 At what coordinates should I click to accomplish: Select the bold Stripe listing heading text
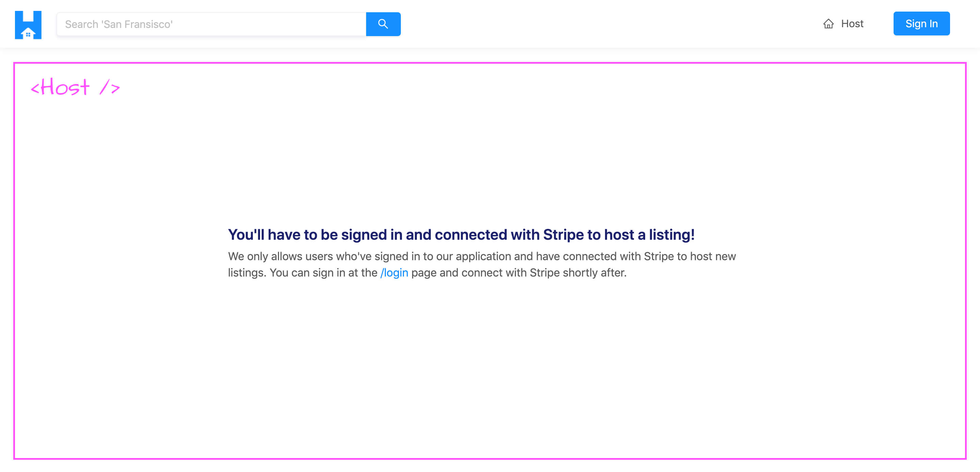461,235
